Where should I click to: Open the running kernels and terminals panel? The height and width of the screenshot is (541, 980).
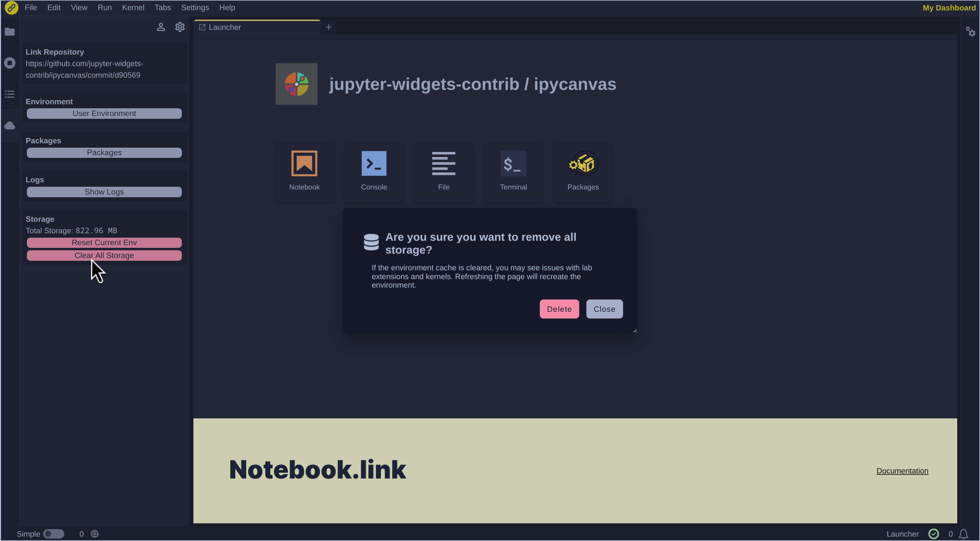pyautogui.click(x=10, y=63)
